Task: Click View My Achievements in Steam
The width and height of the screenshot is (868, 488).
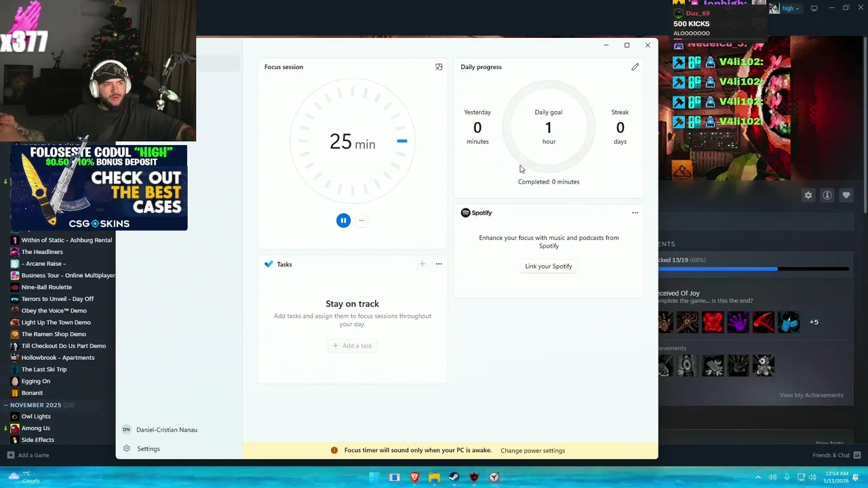Action: coord(812,395)
